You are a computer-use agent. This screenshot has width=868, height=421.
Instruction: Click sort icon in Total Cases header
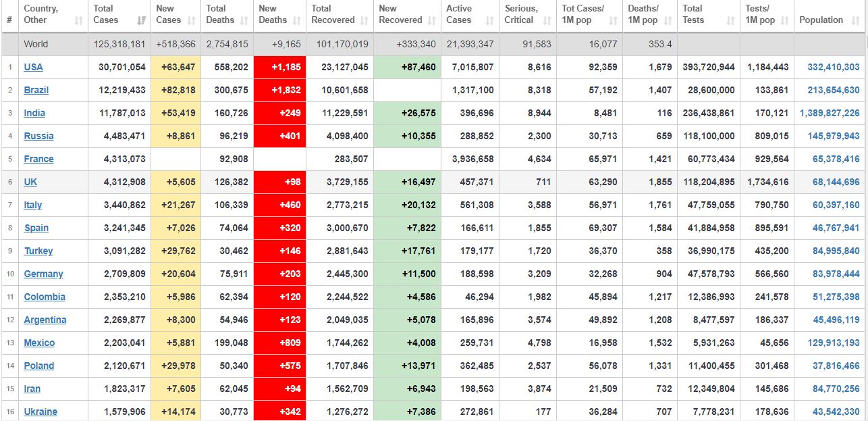[x=141, y=21]
